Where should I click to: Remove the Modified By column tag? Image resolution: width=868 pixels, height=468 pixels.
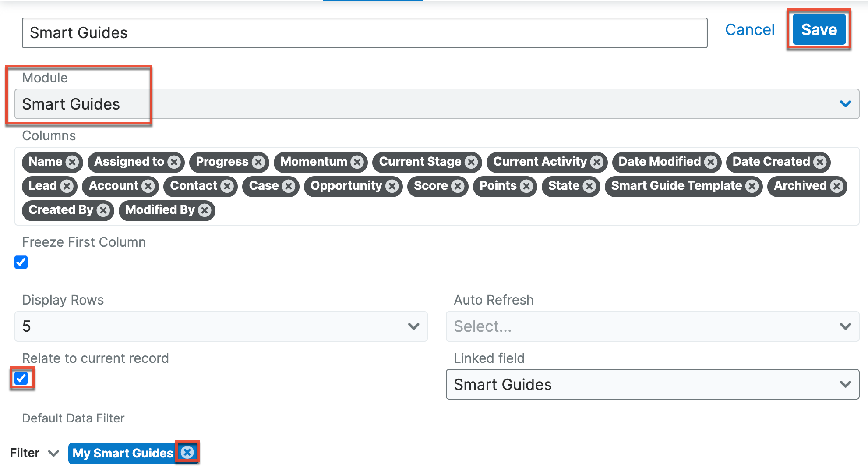(205, 210)
